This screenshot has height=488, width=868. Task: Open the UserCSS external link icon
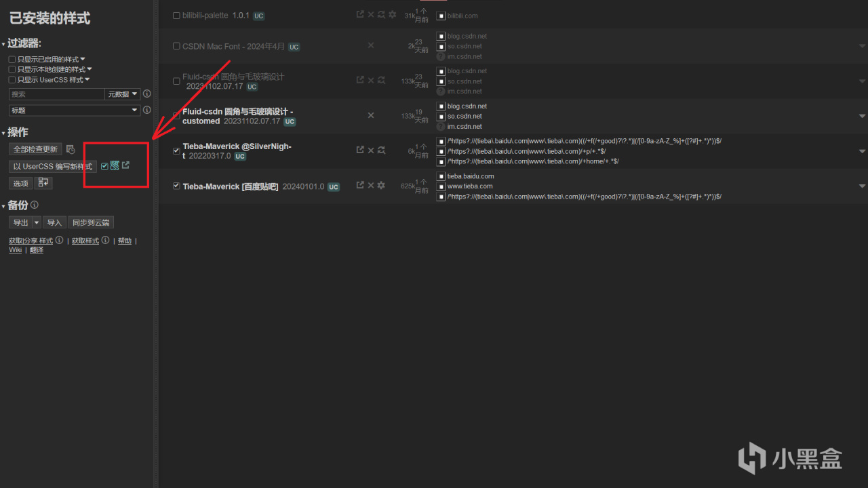125,165
